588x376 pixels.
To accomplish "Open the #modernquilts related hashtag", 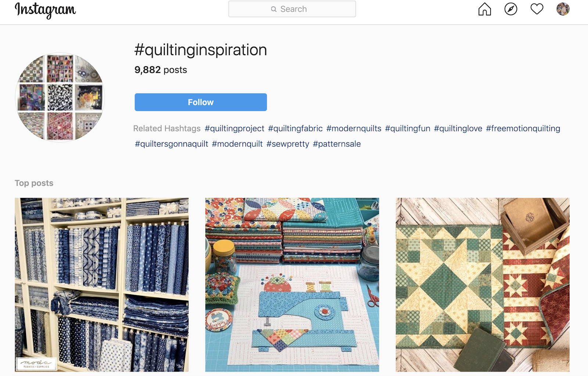I will 354,128.
